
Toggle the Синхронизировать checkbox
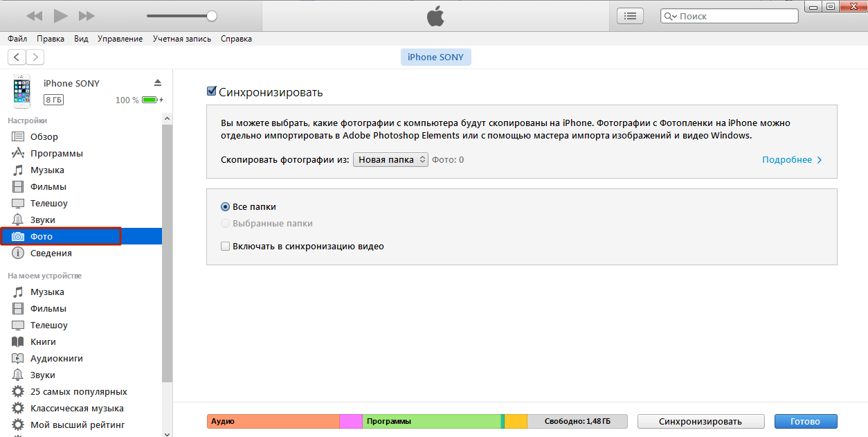[x=212, y=92]
